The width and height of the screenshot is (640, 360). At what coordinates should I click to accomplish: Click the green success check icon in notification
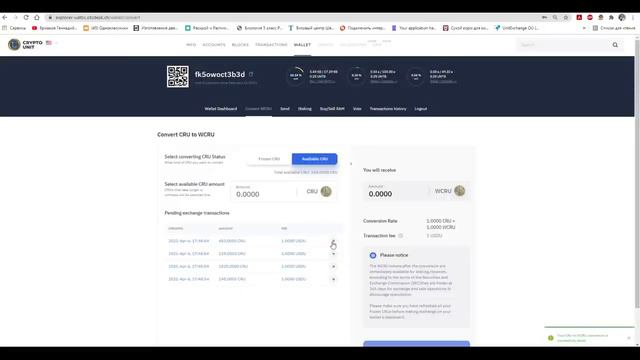[551, 338]
